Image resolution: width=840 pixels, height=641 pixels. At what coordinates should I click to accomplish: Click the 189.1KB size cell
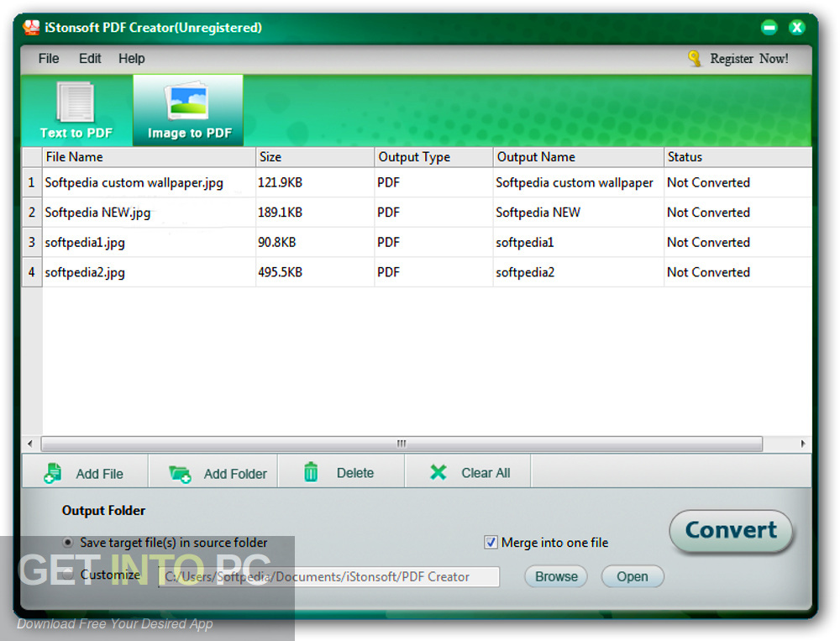pos(315,213)
